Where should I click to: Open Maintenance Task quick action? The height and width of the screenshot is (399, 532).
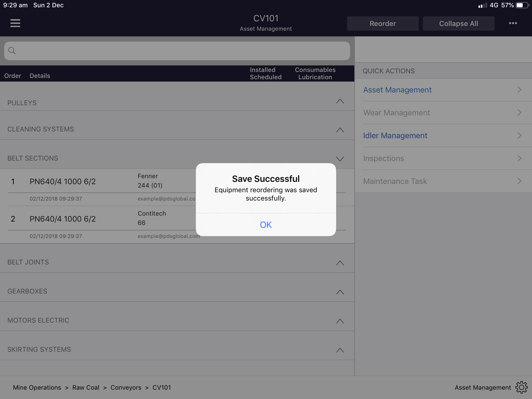443,181
